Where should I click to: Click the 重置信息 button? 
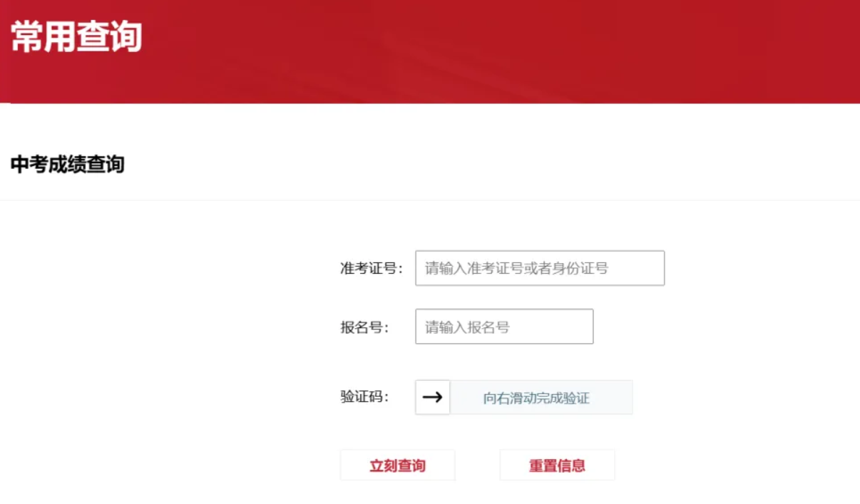(x=557, y=466)
